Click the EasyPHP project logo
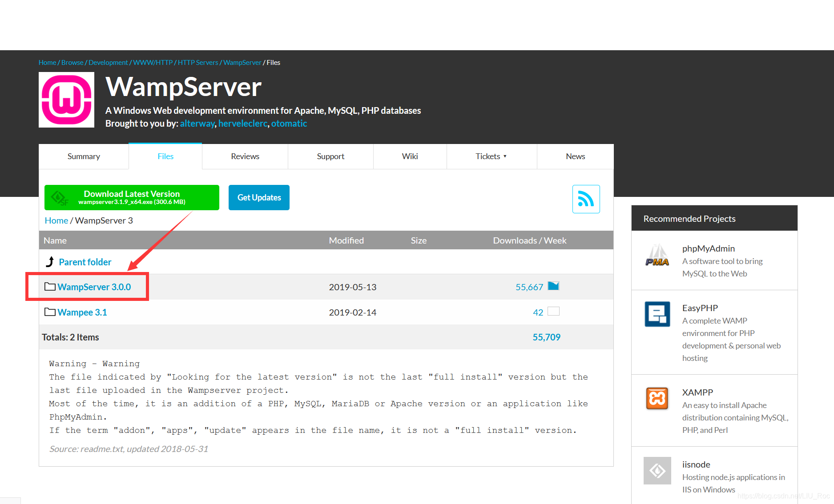This screenshot has width=834, height=504. pyautogui.click(x=657, y=314)
